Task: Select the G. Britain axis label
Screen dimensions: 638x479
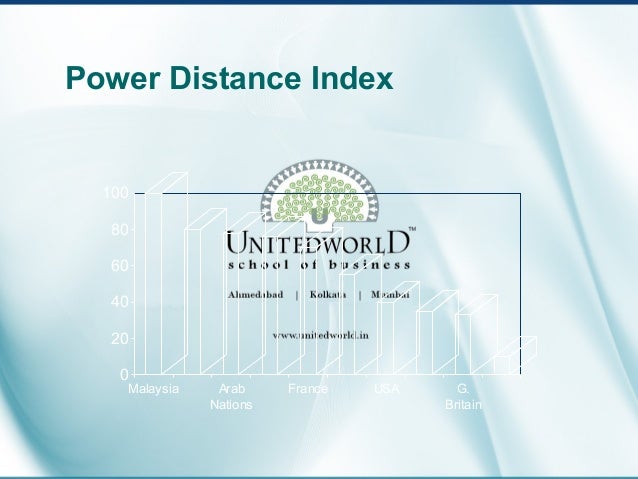Action: (x=463, y=397)
